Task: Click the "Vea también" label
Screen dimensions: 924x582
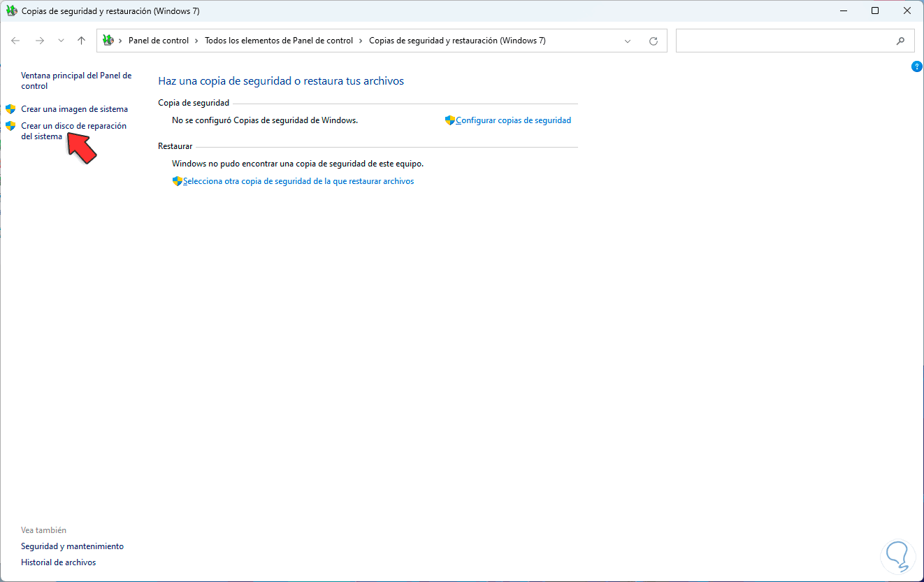Action: [44, 530]
